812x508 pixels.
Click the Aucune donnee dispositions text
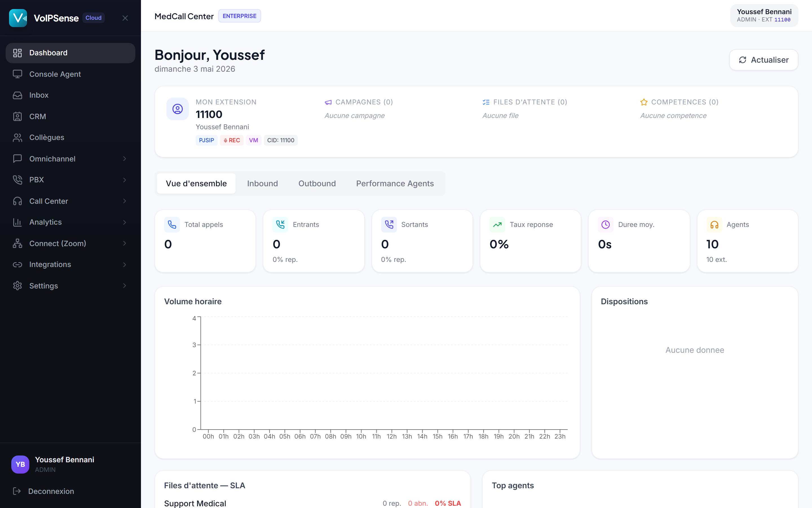694,350
